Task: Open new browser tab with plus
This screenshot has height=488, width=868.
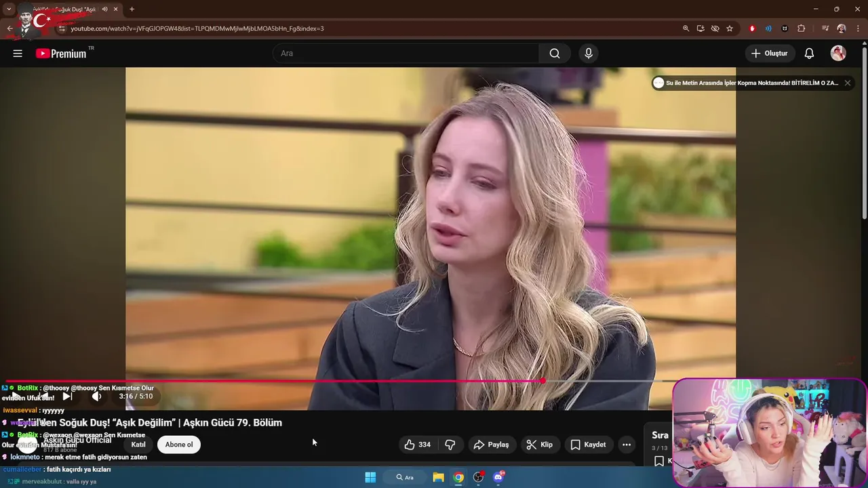Action: coord(132,9)
